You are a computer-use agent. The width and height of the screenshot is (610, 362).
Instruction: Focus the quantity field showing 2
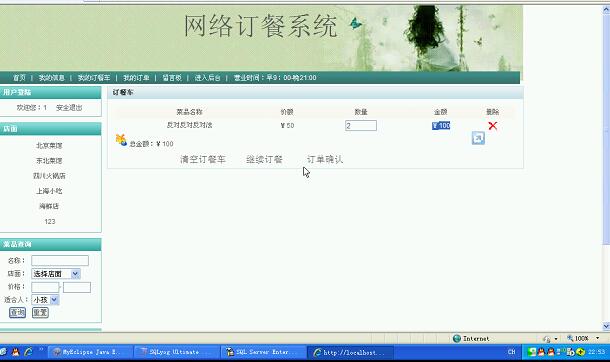point(361,126)
